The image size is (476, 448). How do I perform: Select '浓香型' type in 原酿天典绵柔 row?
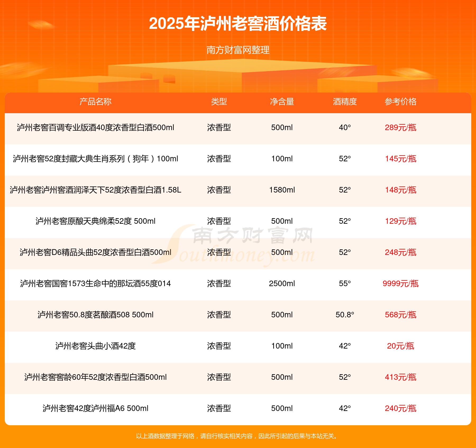tap(219, 221)
